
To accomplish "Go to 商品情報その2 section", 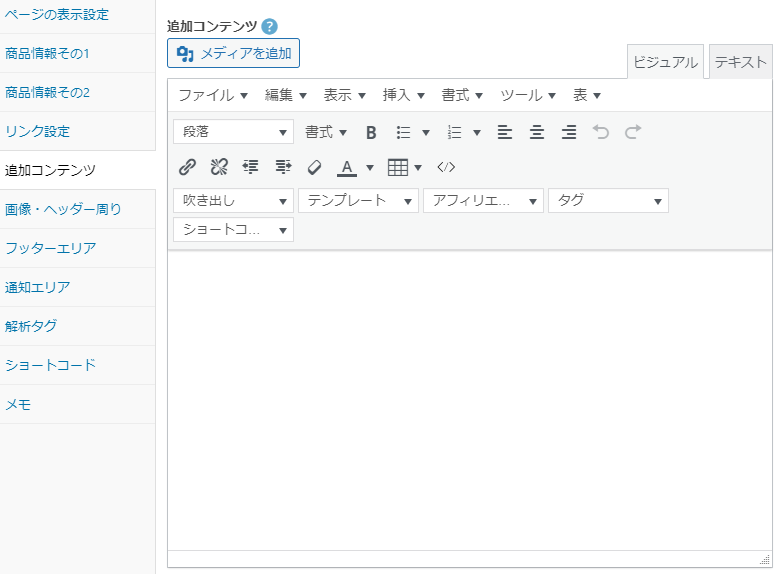I will click(77, 92).
